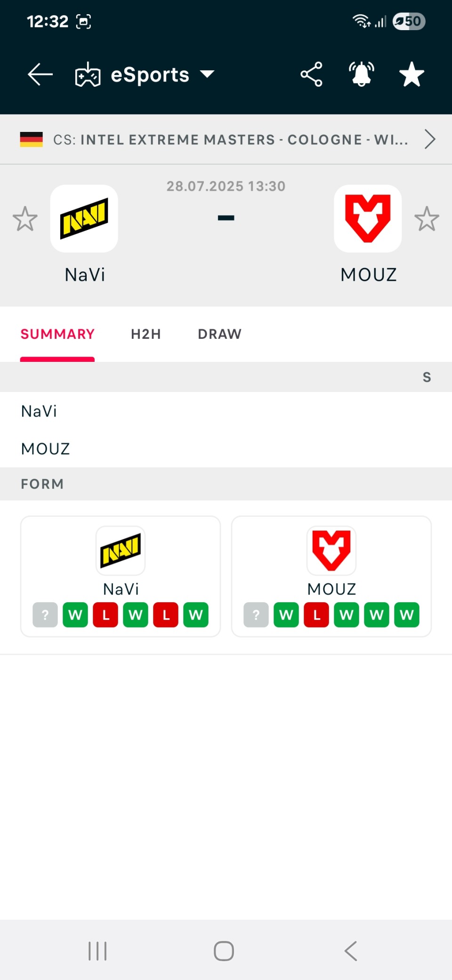Click the eSports gamepad icon

point(88,74)
